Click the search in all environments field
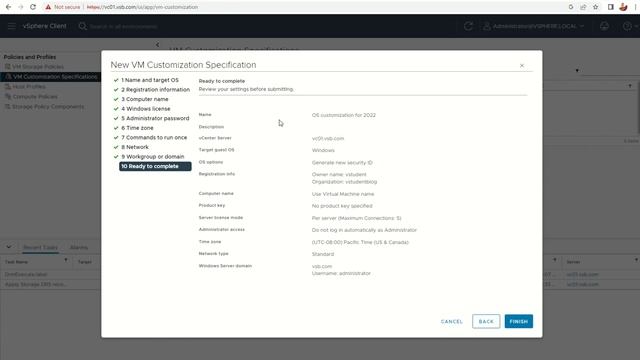This screenshot has width=640, height=360. click(123, 27)
